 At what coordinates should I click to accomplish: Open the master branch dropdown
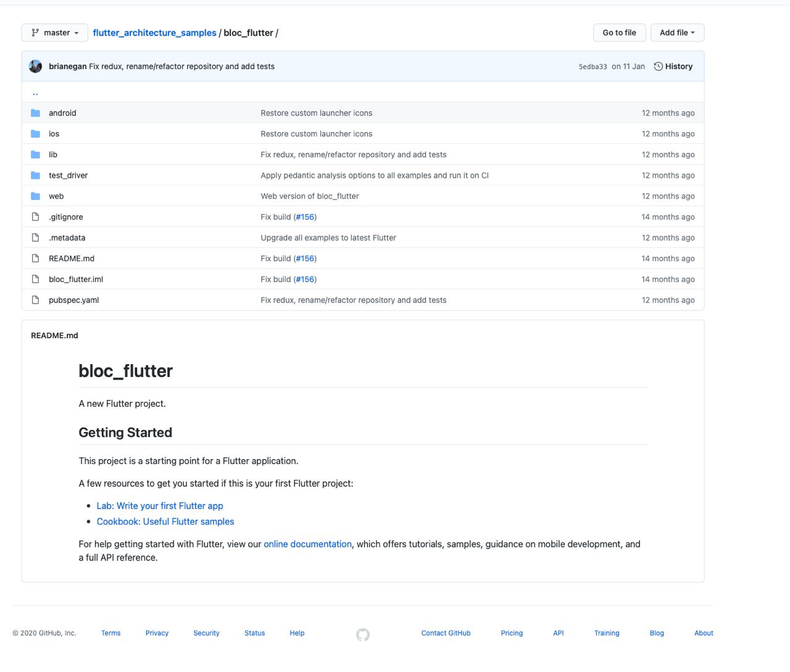click(x=54, y=33)
